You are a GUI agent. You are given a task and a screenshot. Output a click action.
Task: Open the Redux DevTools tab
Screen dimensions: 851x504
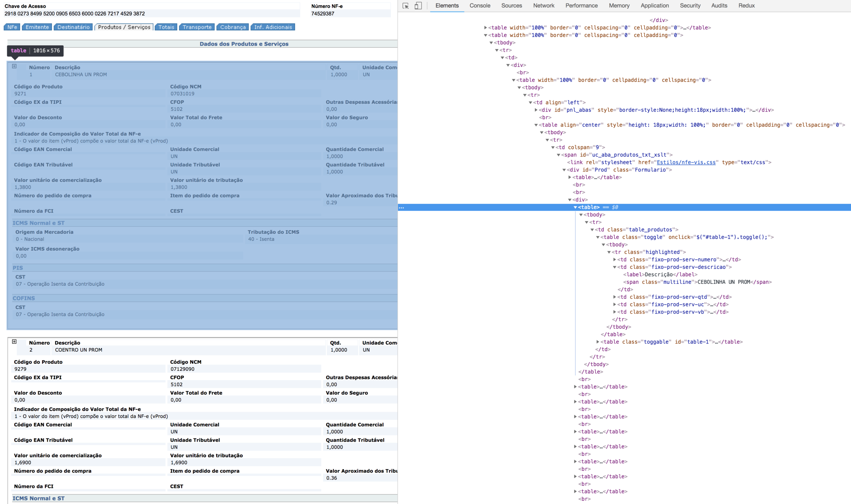(746, 6)
